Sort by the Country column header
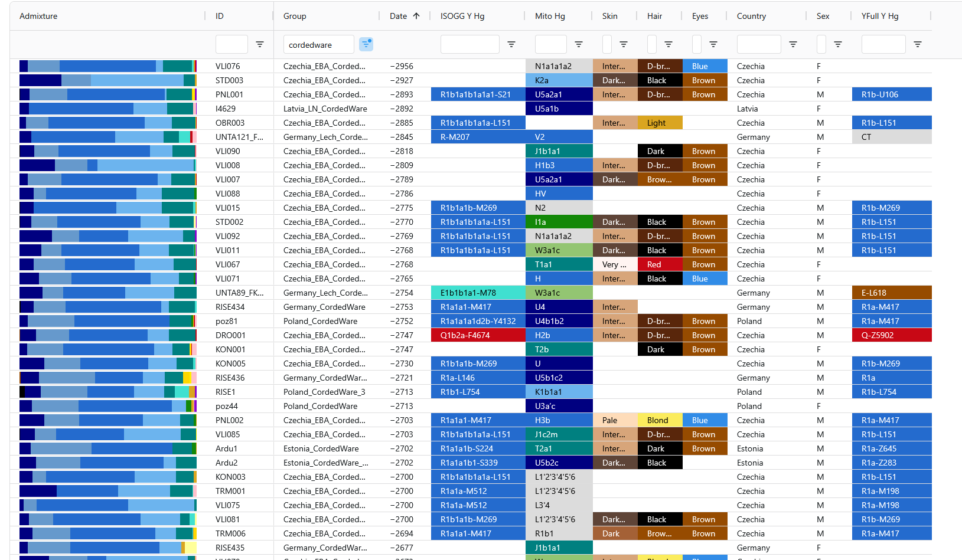The width and height of the screenshot is (962, 560). click(x=751, y=16)
